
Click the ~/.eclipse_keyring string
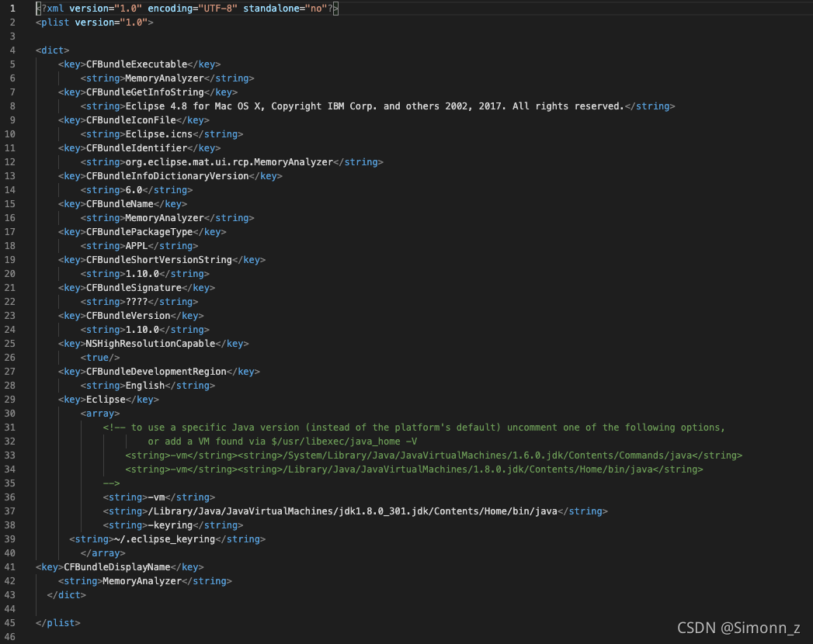(x=165, y=540)
